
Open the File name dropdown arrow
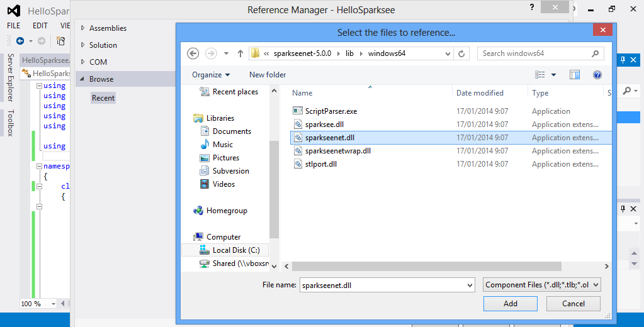[x=470, y=285]
